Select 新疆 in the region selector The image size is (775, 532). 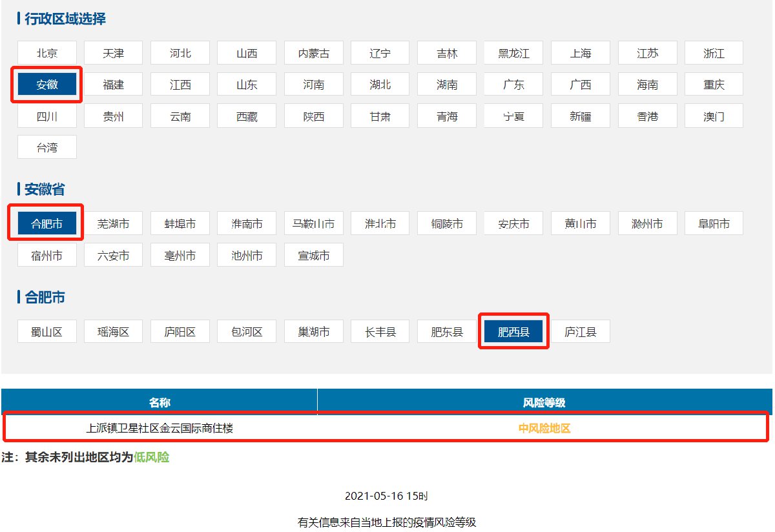point(580,116)
